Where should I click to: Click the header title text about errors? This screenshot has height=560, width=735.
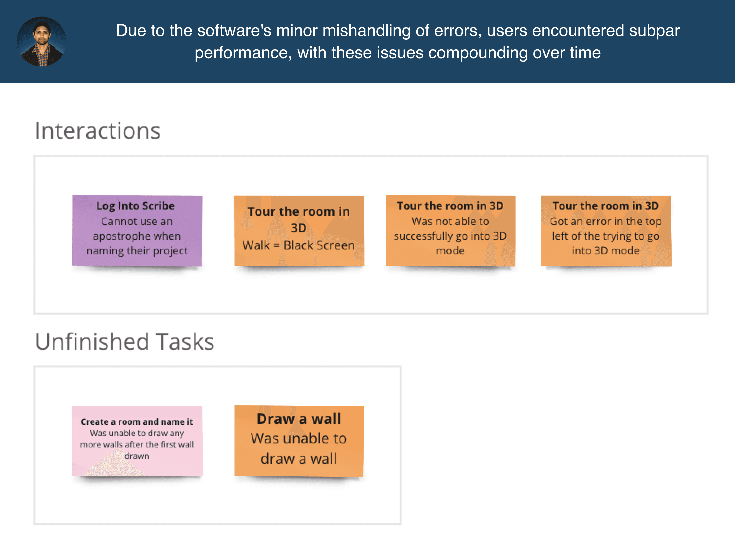tap(397, 41)
